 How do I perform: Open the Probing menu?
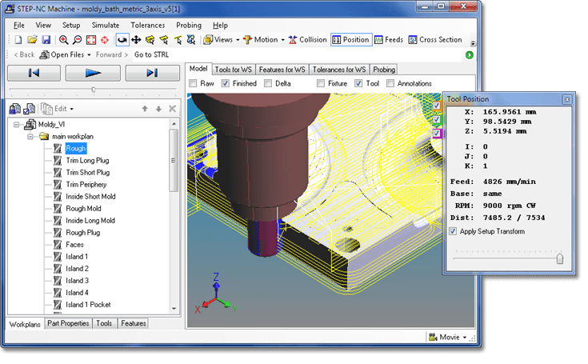point(189,25)
